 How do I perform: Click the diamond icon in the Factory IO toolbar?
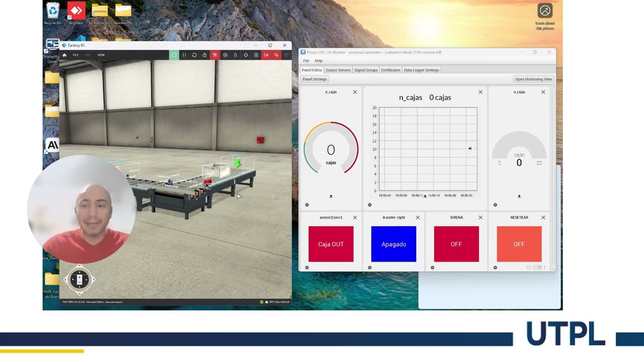tap(246, 55)
